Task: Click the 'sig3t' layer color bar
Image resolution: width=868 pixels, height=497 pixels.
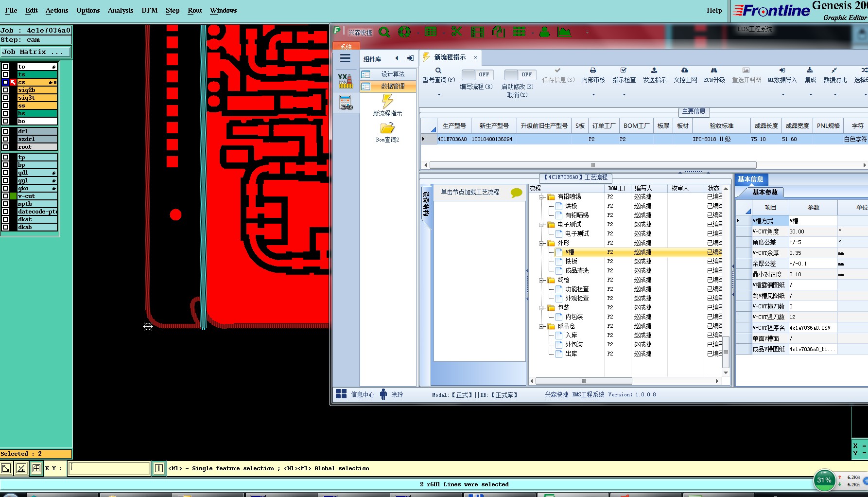Action: coord(37,98)
